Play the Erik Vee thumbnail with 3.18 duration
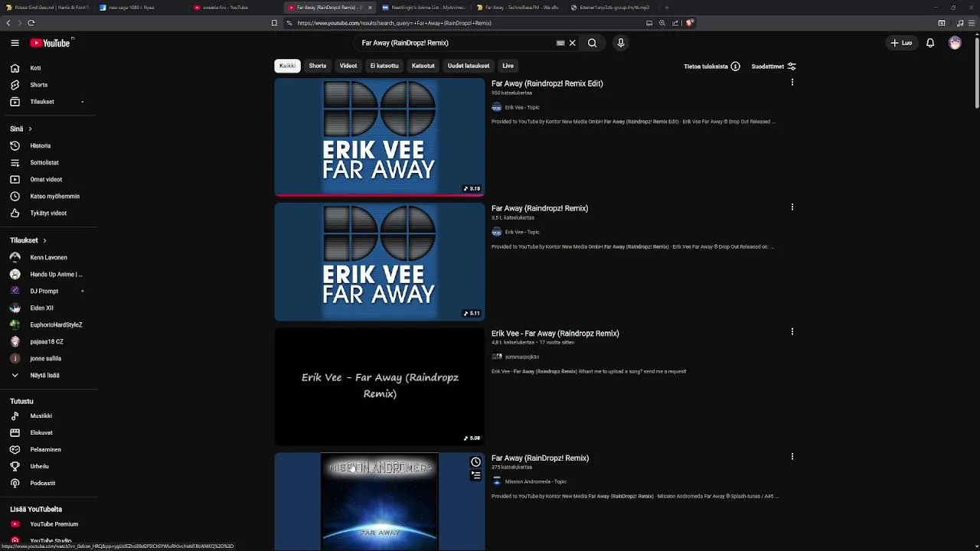 [380, 137]
